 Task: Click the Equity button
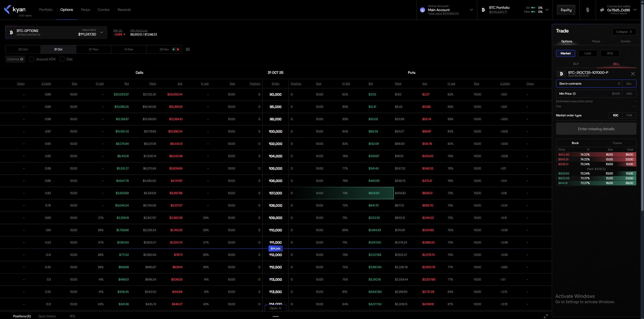click(x=566, y=10)
